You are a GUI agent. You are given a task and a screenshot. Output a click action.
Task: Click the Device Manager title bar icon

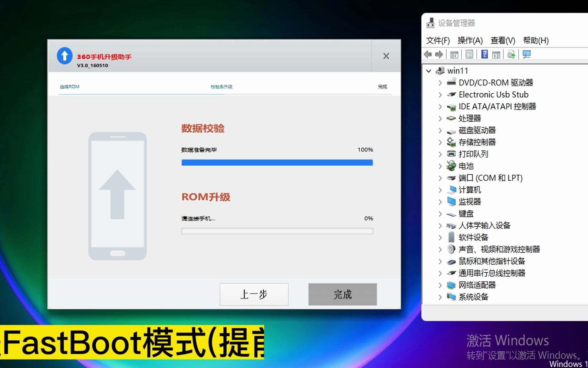(430, 23)
